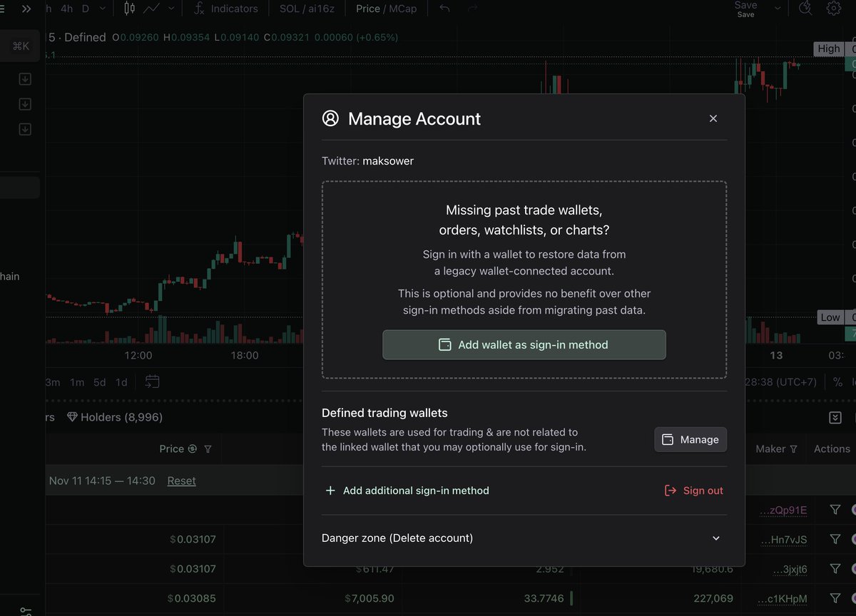Open maker address ...Hn7vJS
This screenshot has width=856, height=616.
pos(784,540)
